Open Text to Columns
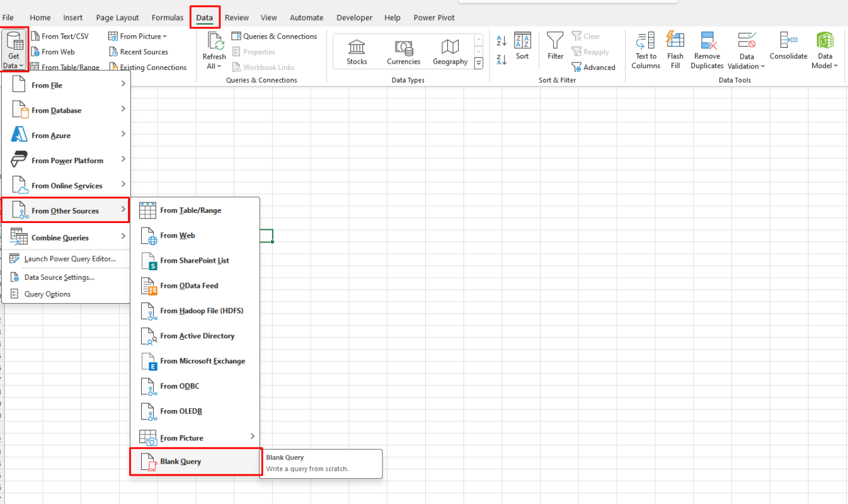The height and width of the screenshot is (504, 848). (646, 50)
